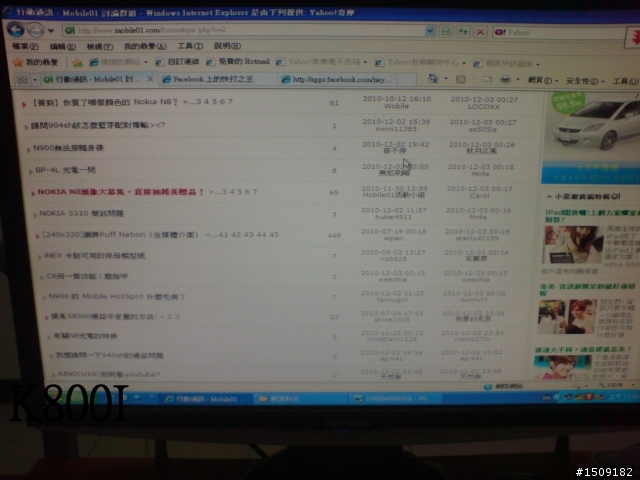Click the Home icon in command bar
The width and height of the screenshot is (640, 480).
coord(433,78)
